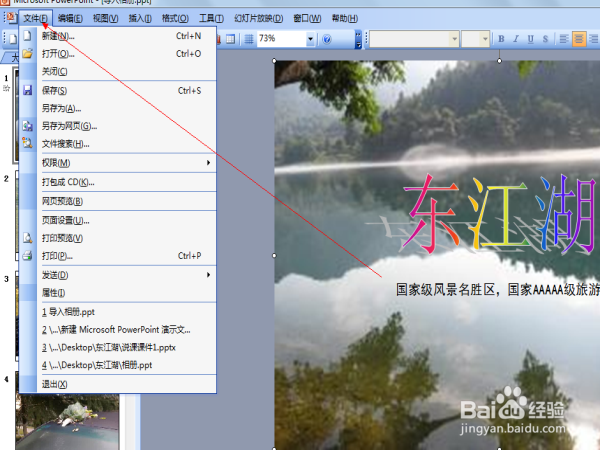Click the 东江湖 WordArt title
Viewport: 600px width, 450px height.
coord(497,214)
